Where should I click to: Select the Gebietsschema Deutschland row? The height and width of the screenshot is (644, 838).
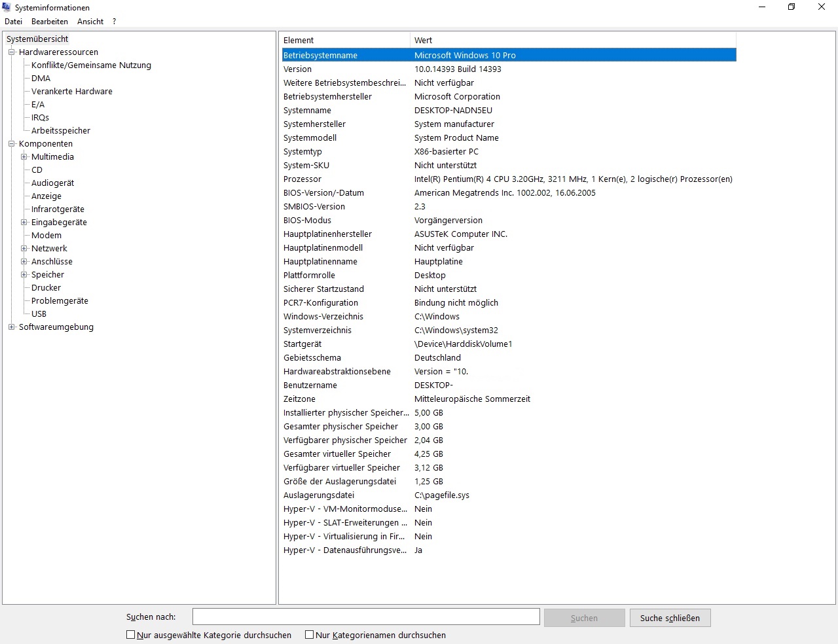[509, 357]
